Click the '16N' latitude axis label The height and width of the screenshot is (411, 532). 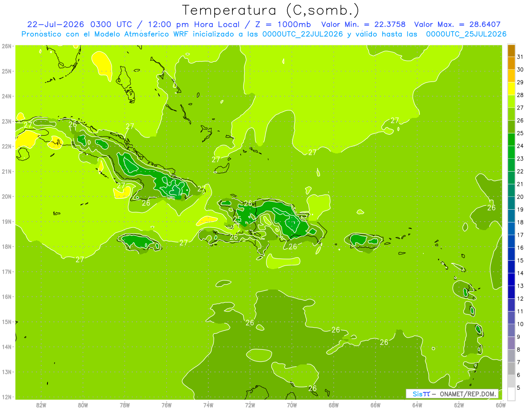point(7,296)
